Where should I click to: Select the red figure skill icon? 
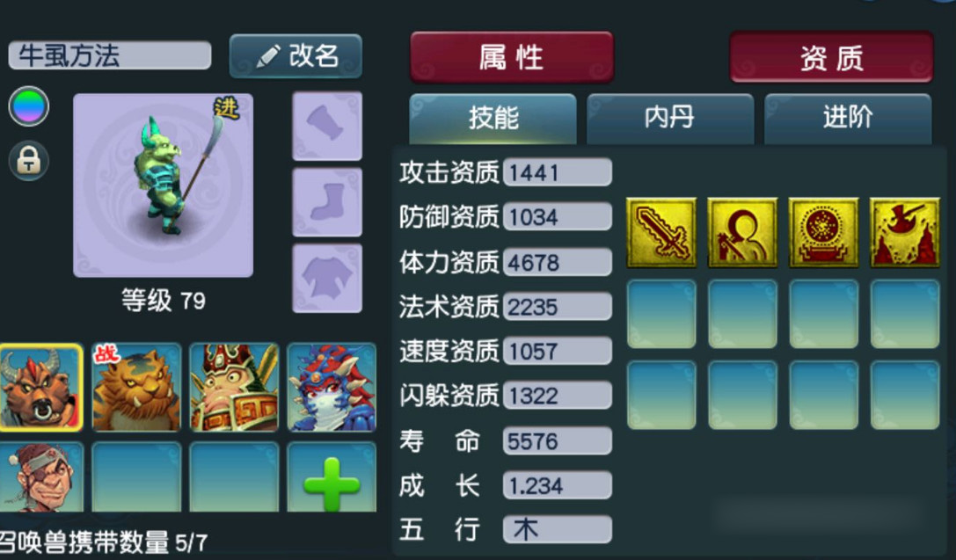[742, 232]
